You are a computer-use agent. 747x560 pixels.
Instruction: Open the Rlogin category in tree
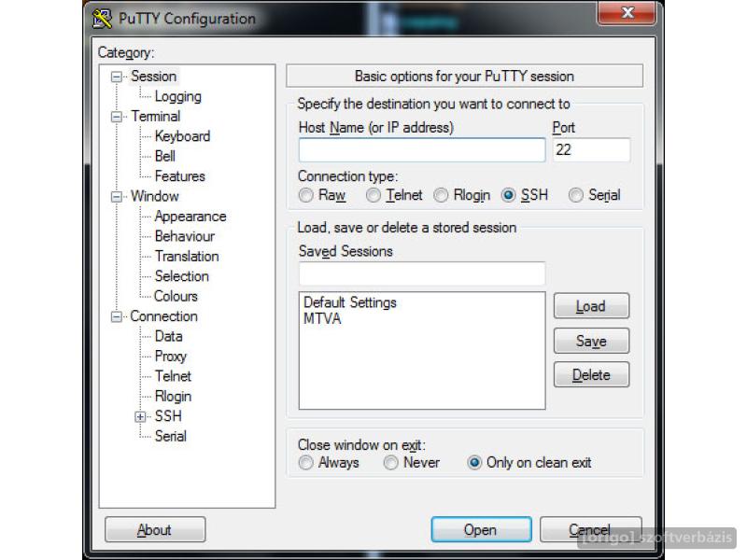173,396
